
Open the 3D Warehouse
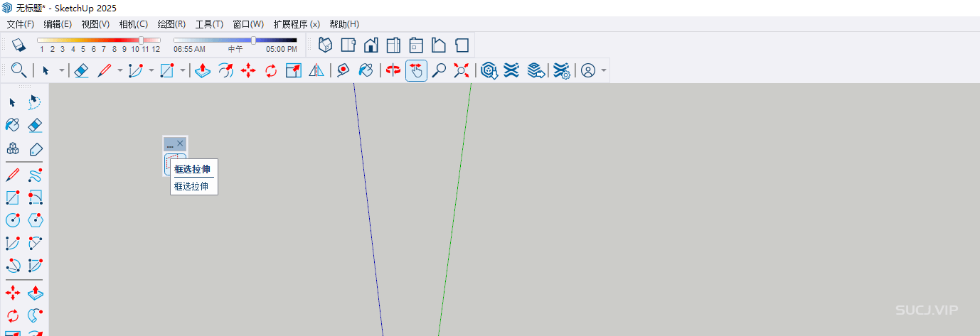click(x=488, y=70)
